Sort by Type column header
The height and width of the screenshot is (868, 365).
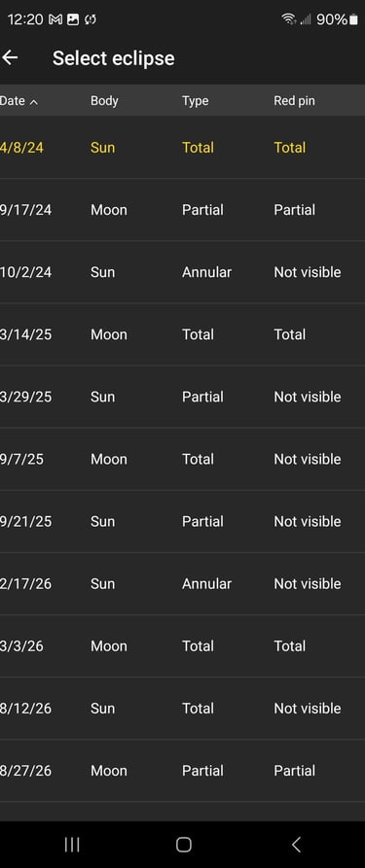[x=196, y=101]
